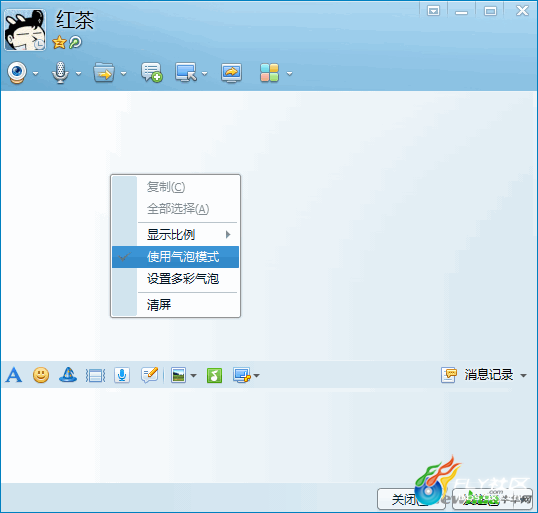Open the font settings letter A icon
538x513 pixels.
point(14,375)
